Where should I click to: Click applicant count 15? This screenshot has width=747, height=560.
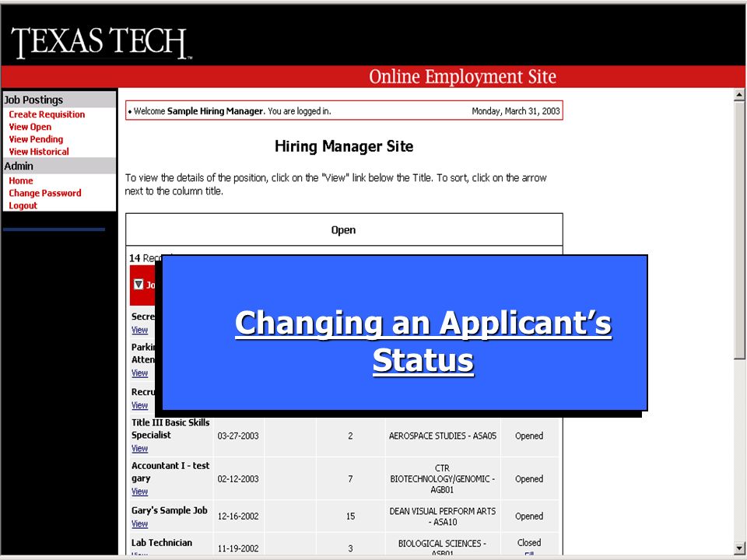[x=351, y=516]
